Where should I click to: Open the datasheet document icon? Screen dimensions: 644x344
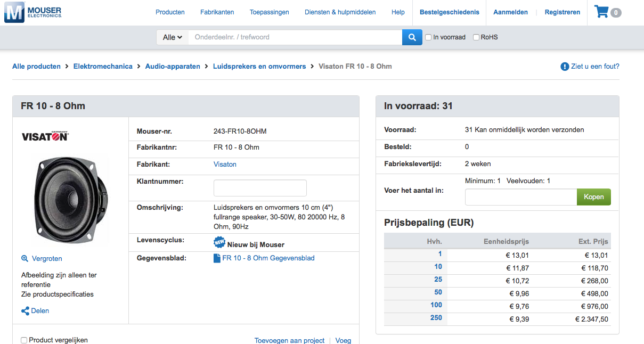[x=217, y=258]
